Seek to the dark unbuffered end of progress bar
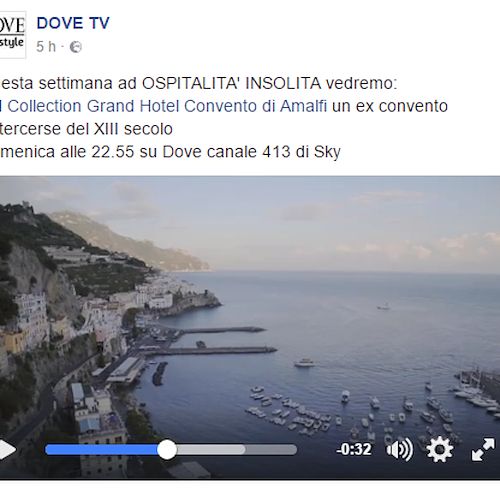This screenshot has height=500, width=500. (271, 450)
